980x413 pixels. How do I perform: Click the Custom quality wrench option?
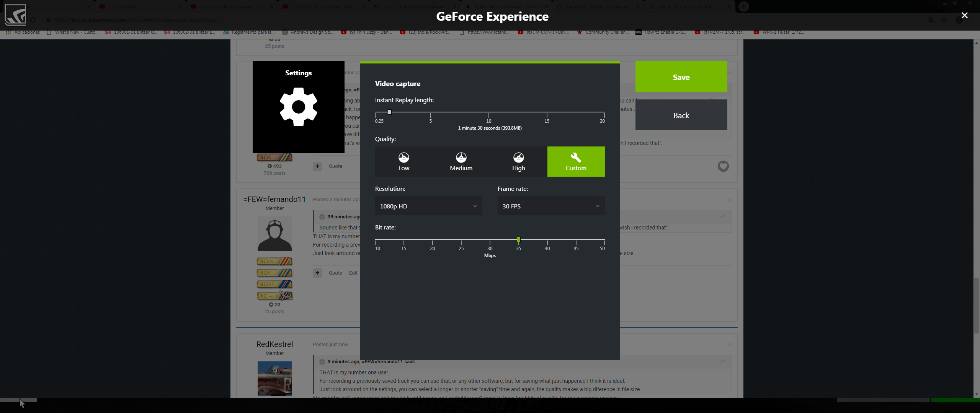click(576, 161)
